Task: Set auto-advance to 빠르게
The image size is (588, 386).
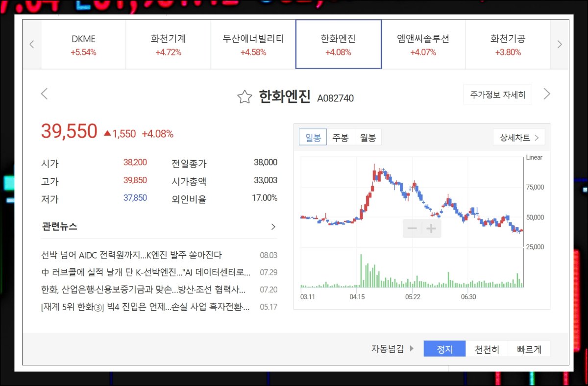Action: point(529,349)
